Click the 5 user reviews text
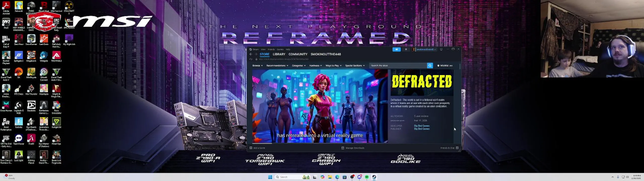Image resolution: width=644 pixels, height=181 pixels. [x=421, y=116]
